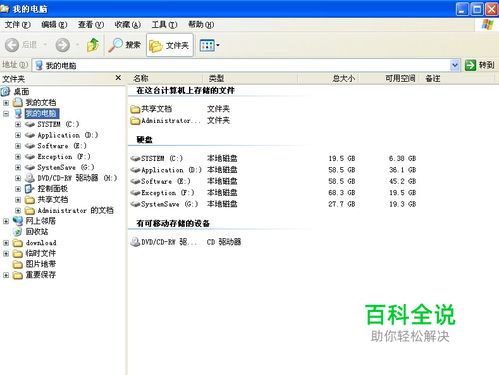
Task: Click the 有可移动存储的设备 group header
Action: click(x=173, y=223)
